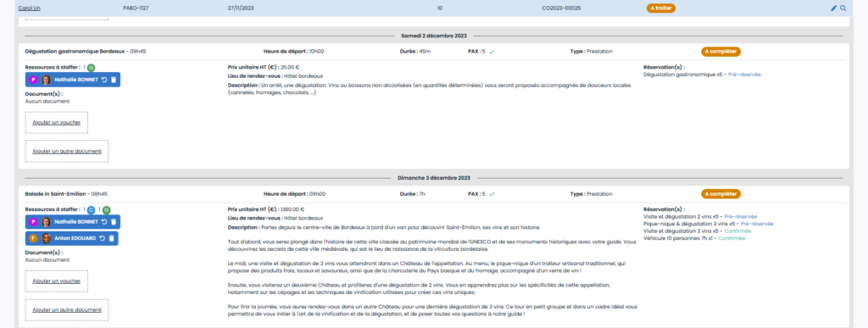The width and height of the screenshot is (868, 328).
Task: Reset Nathalie BONNET's assignment in Dégustation gastronomique
Action: [103, 80]
